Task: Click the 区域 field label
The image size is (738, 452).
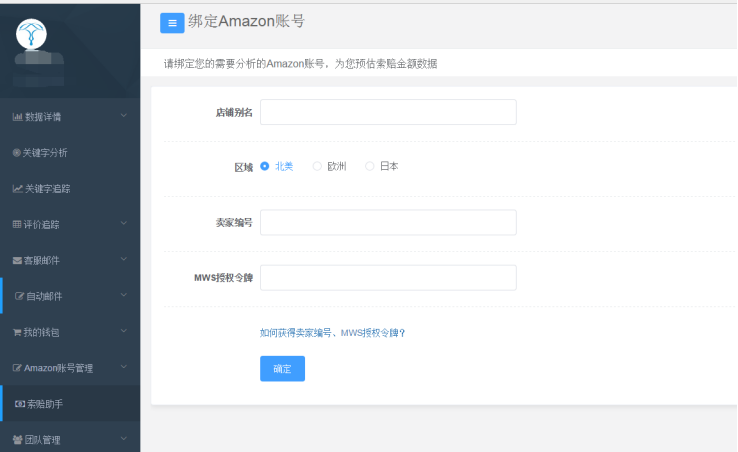Action: coord(244,167)
